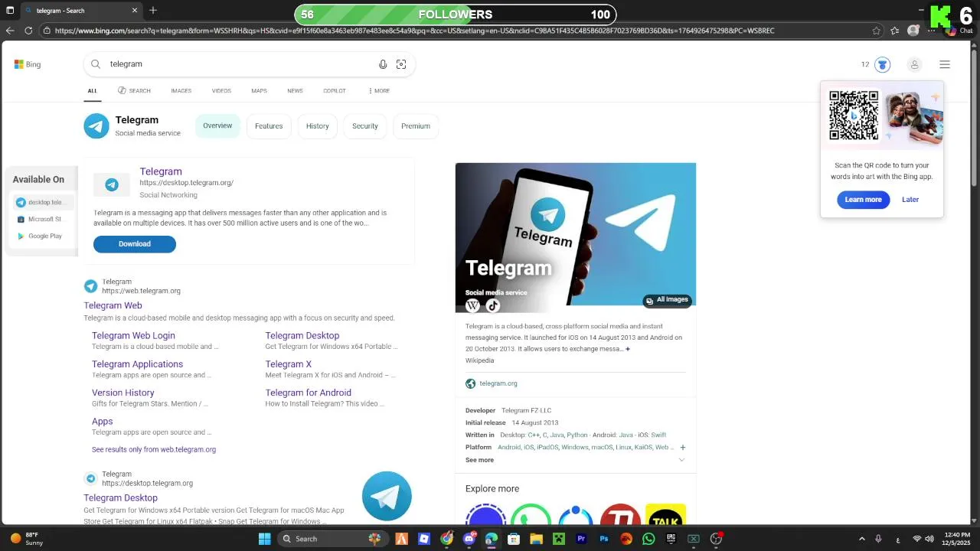Select Microsoft St in Available On
This screenshot has width=980, height=551.
44,219
